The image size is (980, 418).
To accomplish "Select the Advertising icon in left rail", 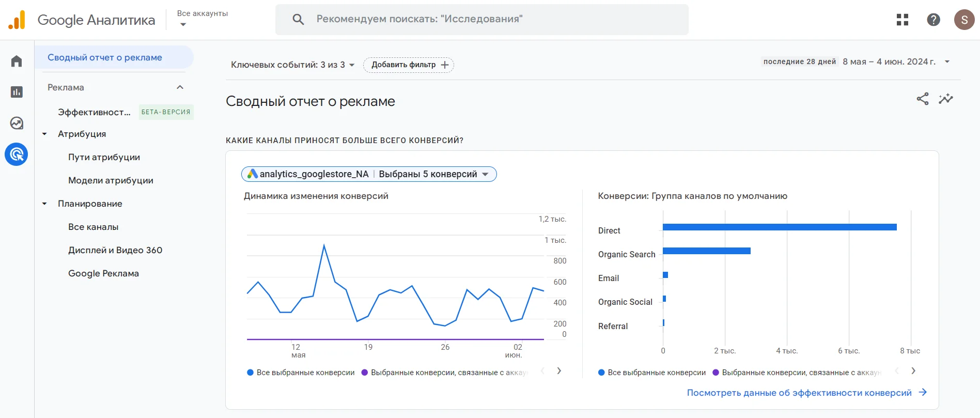I will coord(17,154).
